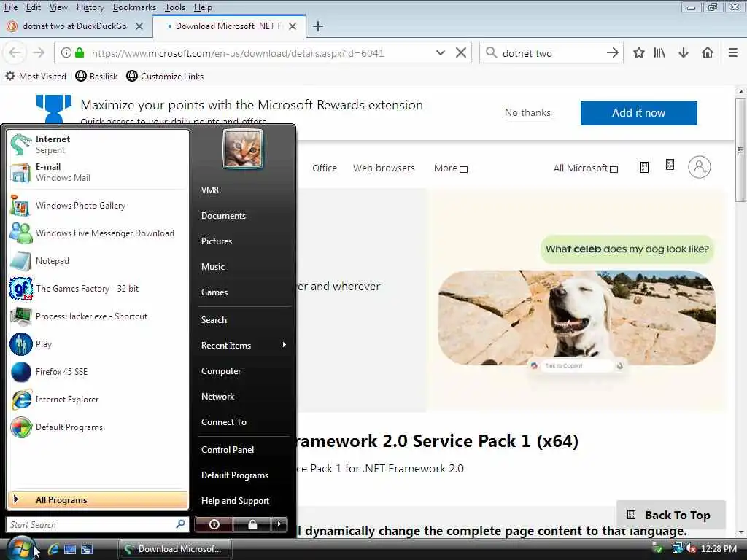Launch ProcessHacker.exe - Shortcut

(98, 316)
